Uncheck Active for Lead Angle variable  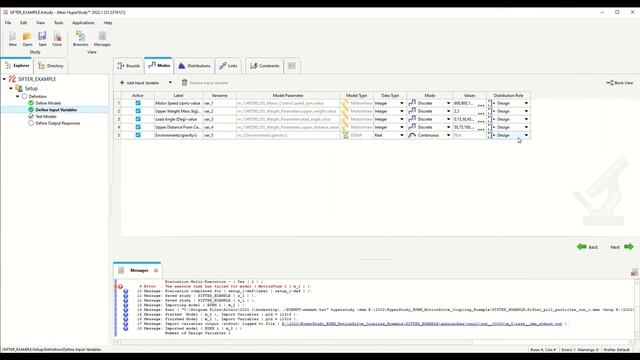coord(138,119)
